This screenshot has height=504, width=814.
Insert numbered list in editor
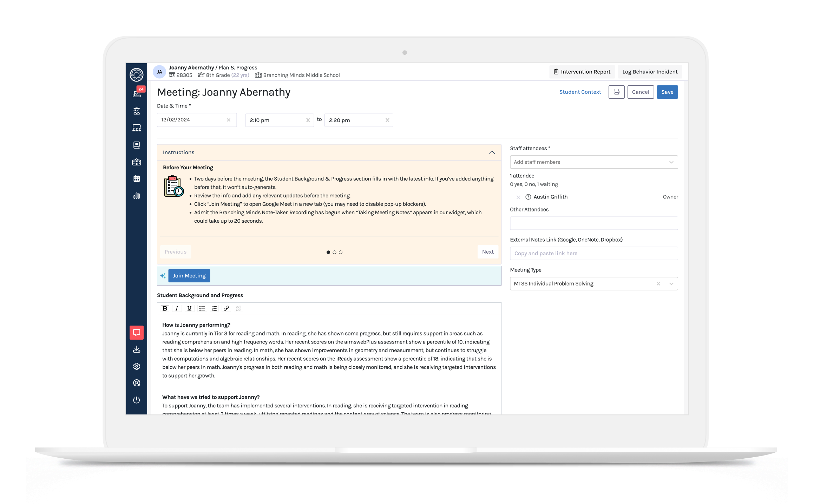pos(214,308)
